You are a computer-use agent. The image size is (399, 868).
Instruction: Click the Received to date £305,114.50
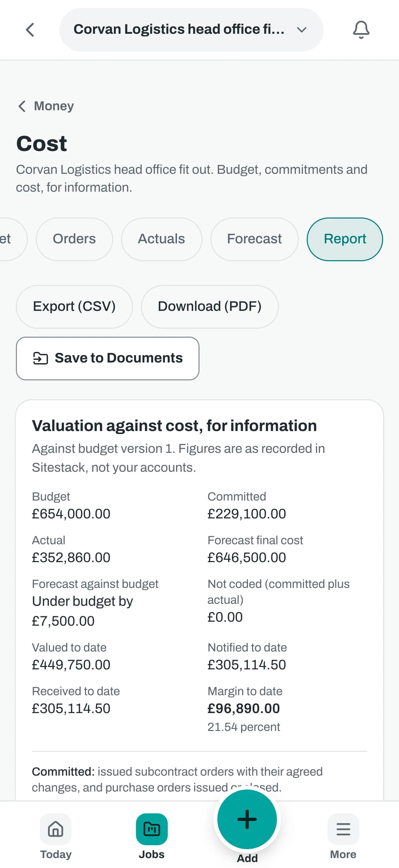point(71,709)
